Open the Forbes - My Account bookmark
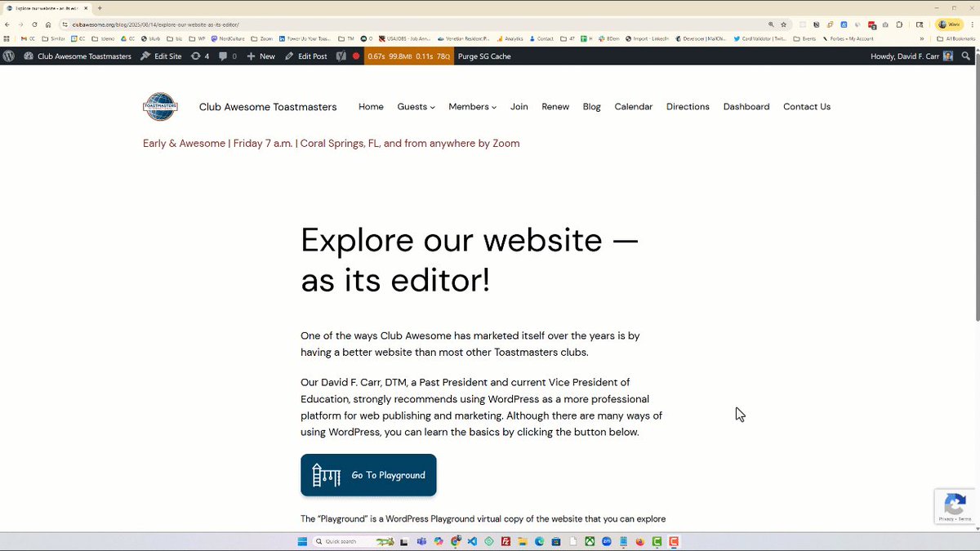The width and height of the screenshot is (980, 551). pos(849,38)
